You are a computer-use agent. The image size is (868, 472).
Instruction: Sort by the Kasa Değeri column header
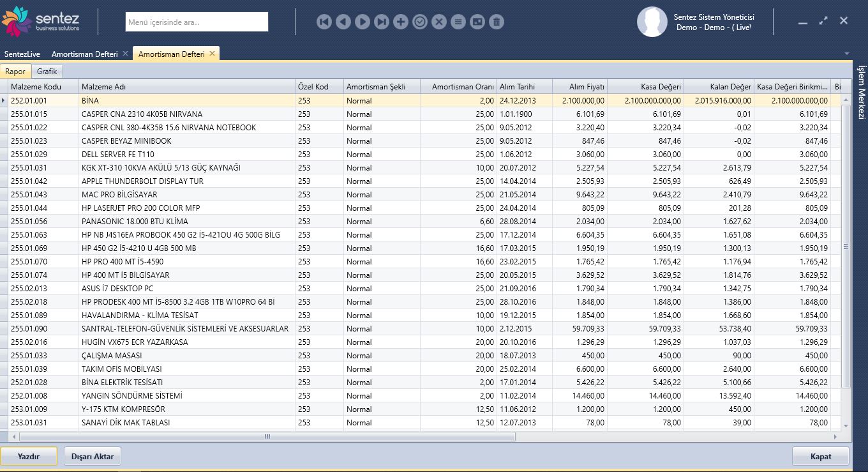[x=645, y=87]
